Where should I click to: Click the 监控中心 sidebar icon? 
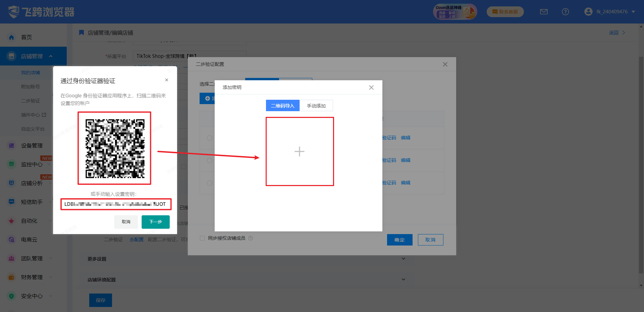click(x=11, y=164)
